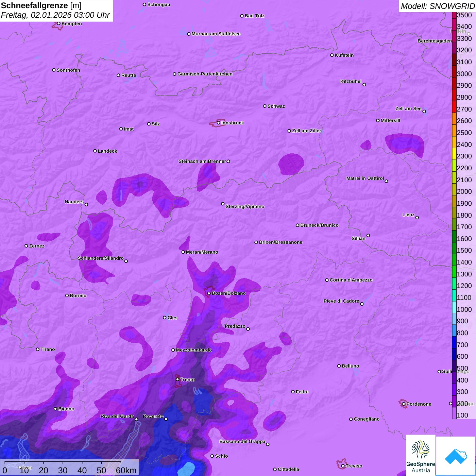The height and width of the screenshot is (476, 476).
Task: Click the Innsbruck city marker
Action: pos(219,123)
